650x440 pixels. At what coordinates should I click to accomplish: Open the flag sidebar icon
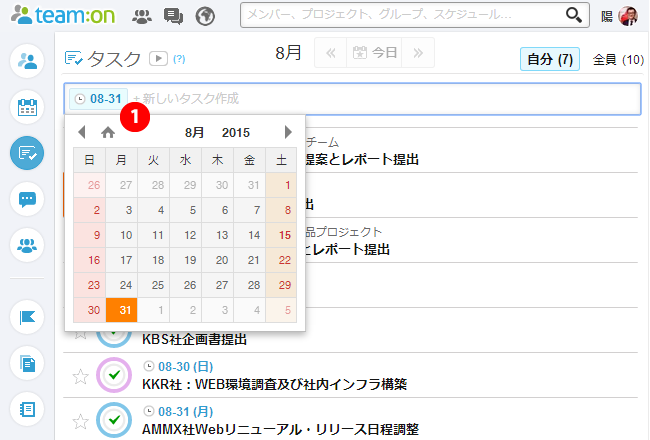point(27,317)
